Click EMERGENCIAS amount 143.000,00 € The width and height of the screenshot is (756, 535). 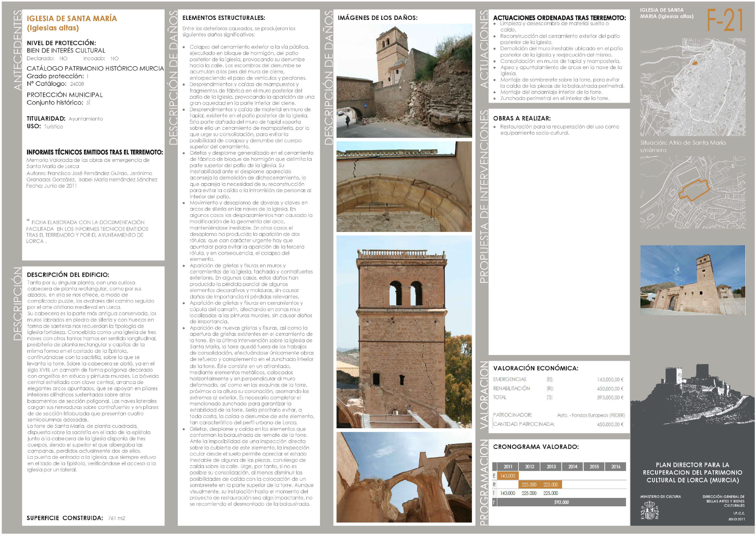(x=610, y=380)
